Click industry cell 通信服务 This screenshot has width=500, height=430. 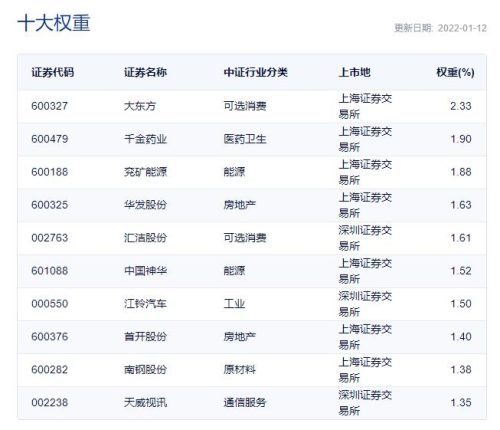click(x=245, y=402)
